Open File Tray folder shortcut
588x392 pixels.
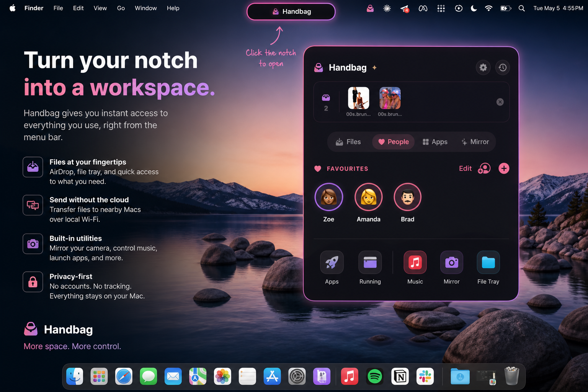pyautogui.click(x=488, y=262)
